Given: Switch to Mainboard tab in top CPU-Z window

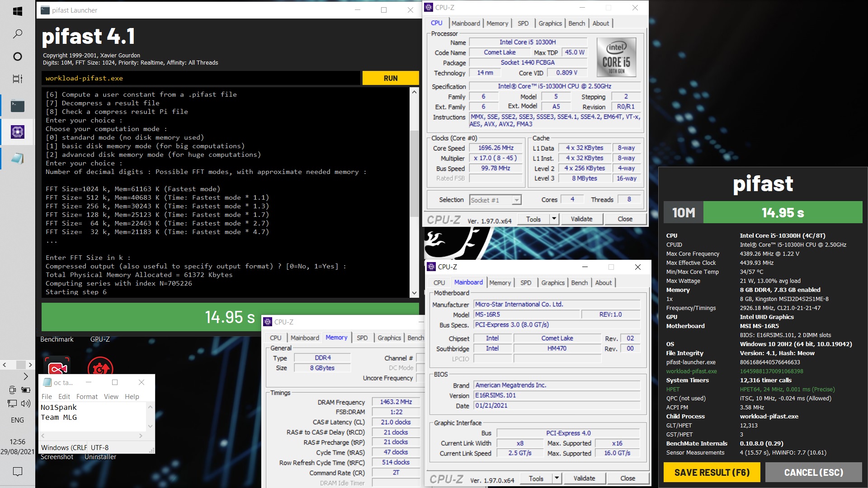Looking at the screenshot, I should coord(466,23).
